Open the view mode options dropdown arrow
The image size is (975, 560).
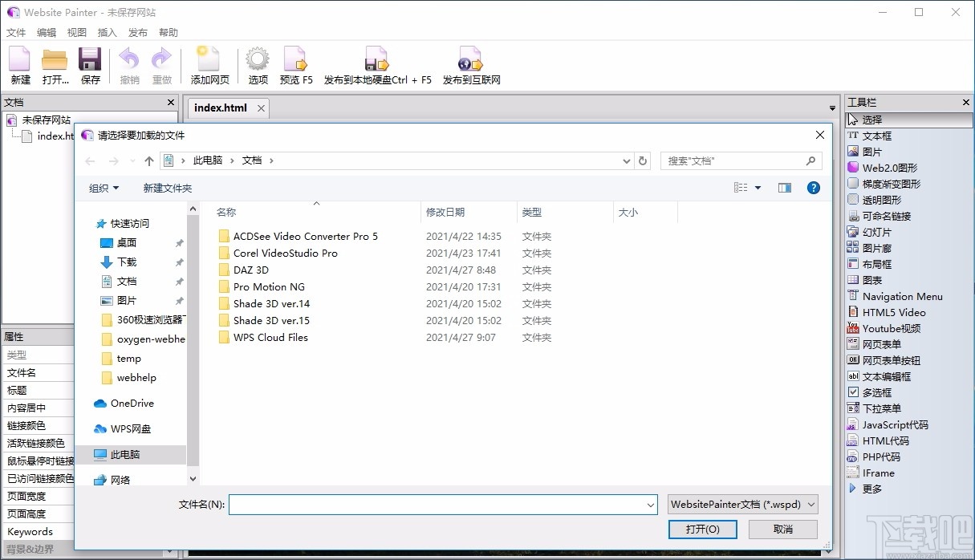point(758,188)
